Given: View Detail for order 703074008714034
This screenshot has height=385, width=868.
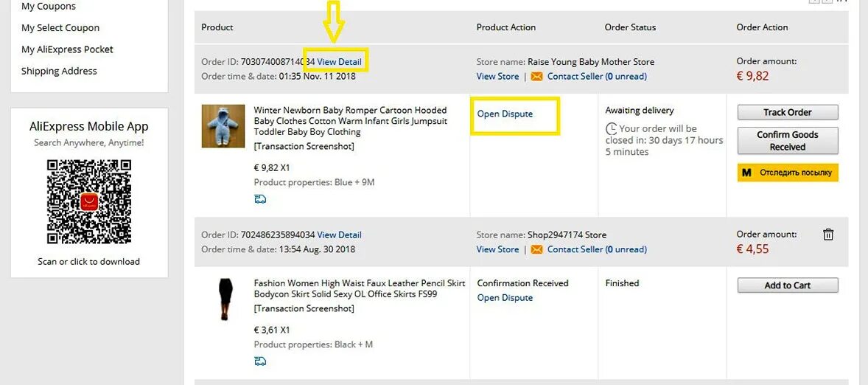Looking at the screenshot, I should [x=339, y=61].
